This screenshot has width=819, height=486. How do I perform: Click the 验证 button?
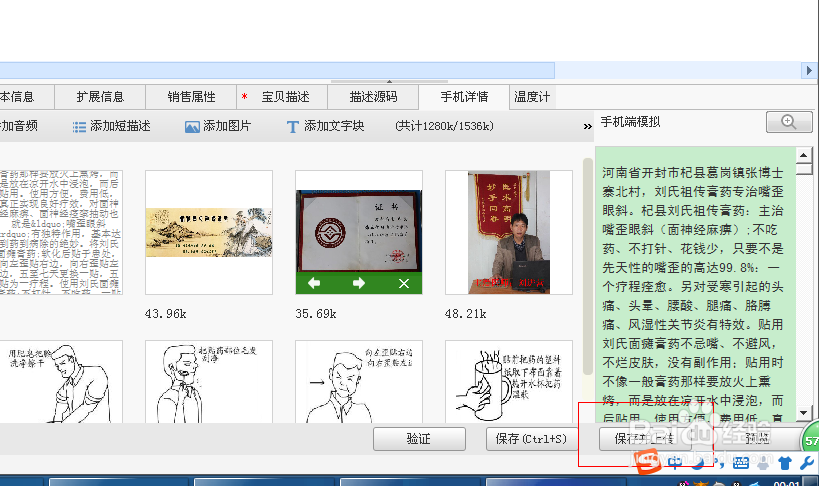tap(419, 439)
